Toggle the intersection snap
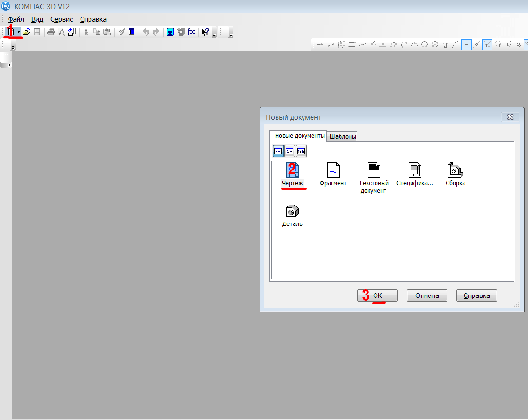 point(487,45)
